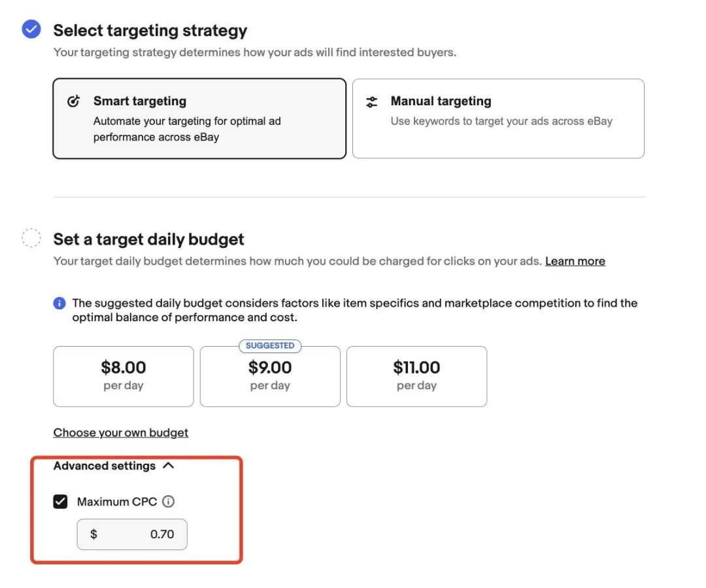
Task: Click the Select targeting strategy heading
Action: [x=150, y=30]
